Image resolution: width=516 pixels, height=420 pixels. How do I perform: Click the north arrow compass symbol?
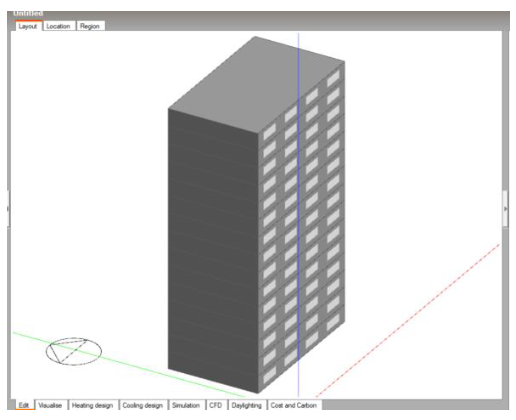click(x=73, y=351)
